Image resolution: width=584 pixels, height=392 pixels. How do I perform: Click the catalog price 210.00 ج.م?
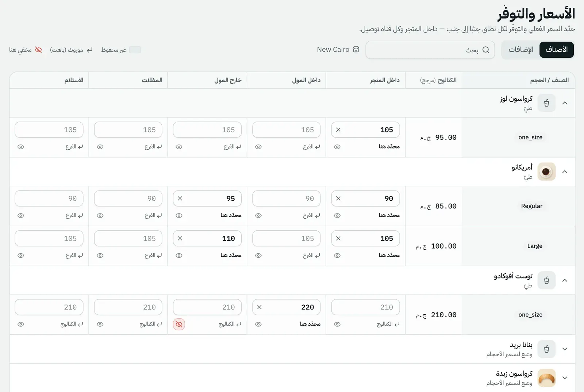click(x=436, y=315)
